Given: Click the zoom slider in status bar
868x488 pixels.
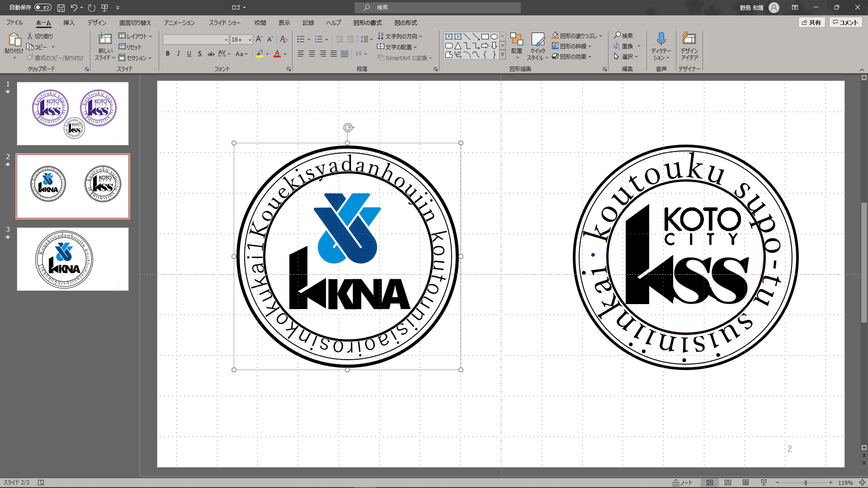Looking at the screenshot, I should tap(805, 483).
